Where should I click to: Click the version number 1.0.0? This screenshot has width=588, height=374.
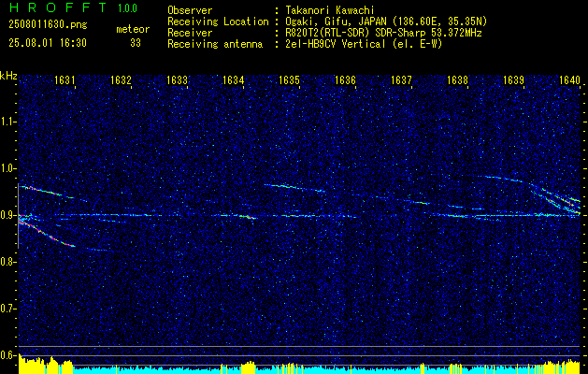127,8
